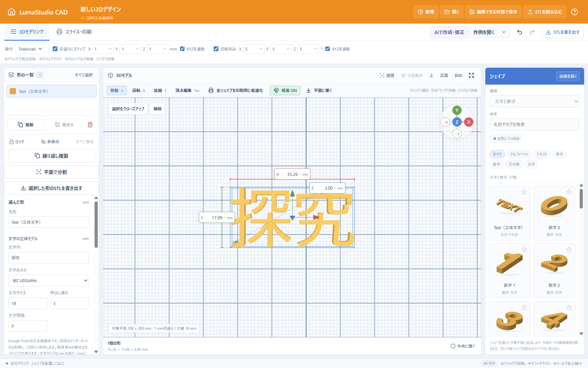
Task: Open the 種類 文字と数字 dropdown
Action: (x=534, y=101)
